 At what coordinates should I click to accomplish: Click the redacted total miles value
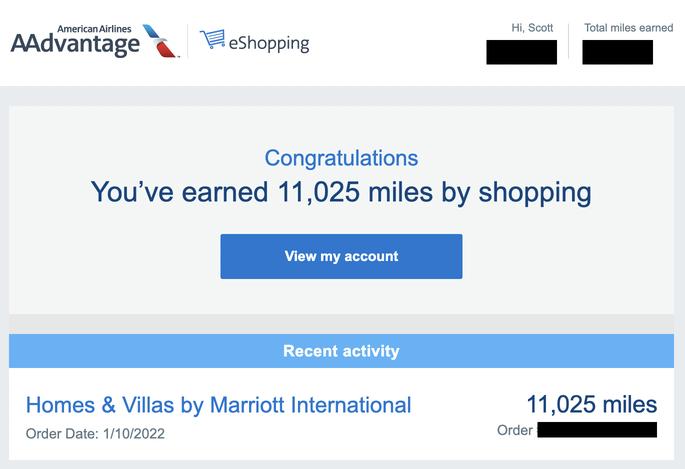coord(618,52)
